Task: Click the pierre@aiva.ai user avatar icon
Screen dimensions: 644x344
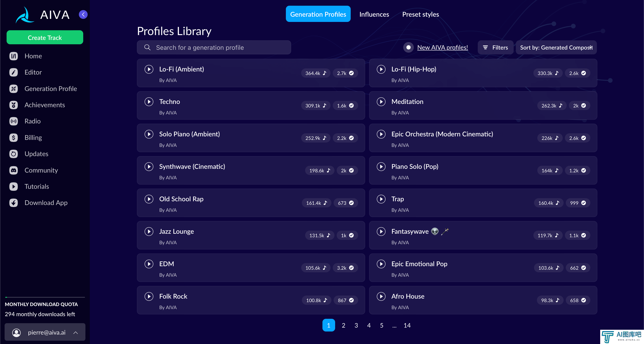Action: pyautogui.click(x=16, y=333)
